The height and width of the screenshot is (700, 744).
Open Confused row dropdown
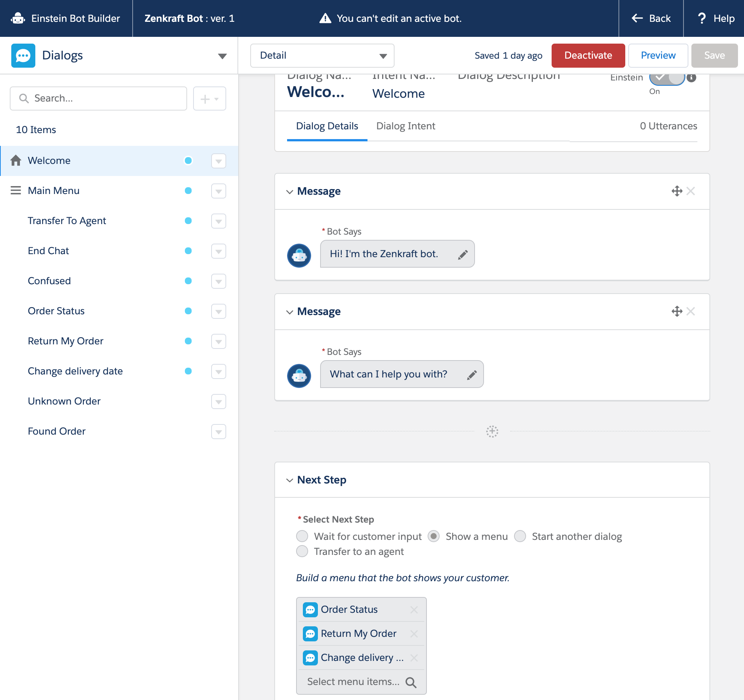(218, 281)
